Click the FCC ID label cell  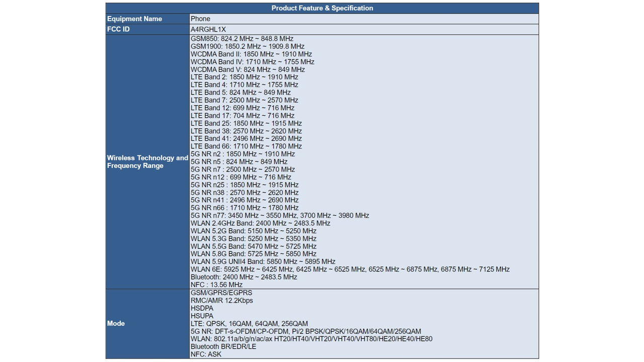tap(118, 29)
